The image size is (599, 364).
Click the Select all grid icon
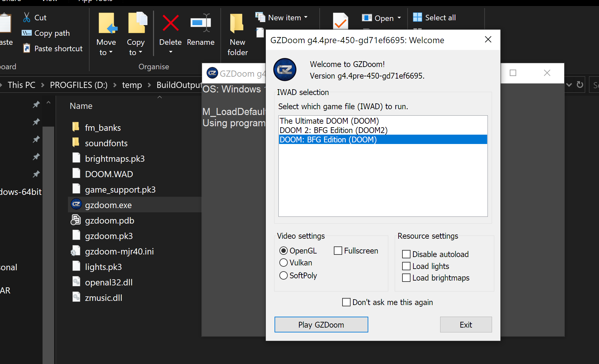click(x=417, y=17)
